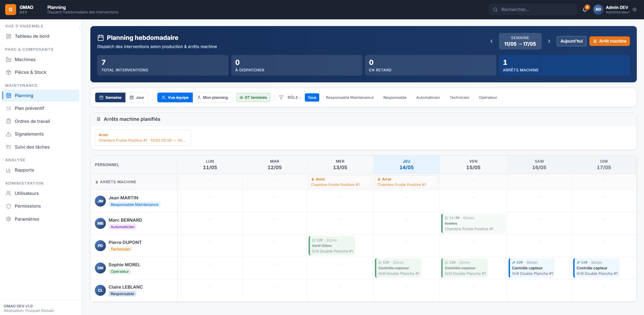Click the JEU 14/05 column header
Image resolution: width=644 pixels, height=315 pixels.
pos(407,165)
